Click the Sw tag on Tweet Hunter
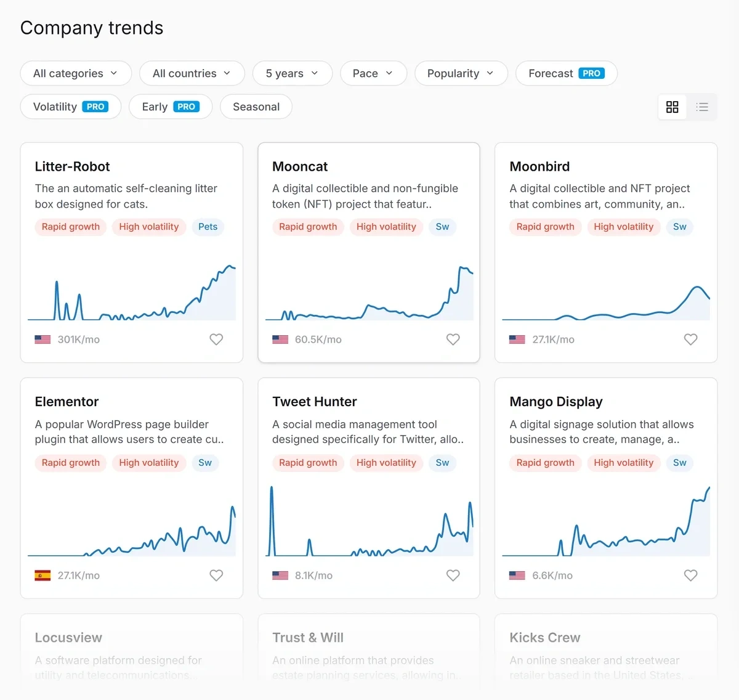 pos(443,463)
